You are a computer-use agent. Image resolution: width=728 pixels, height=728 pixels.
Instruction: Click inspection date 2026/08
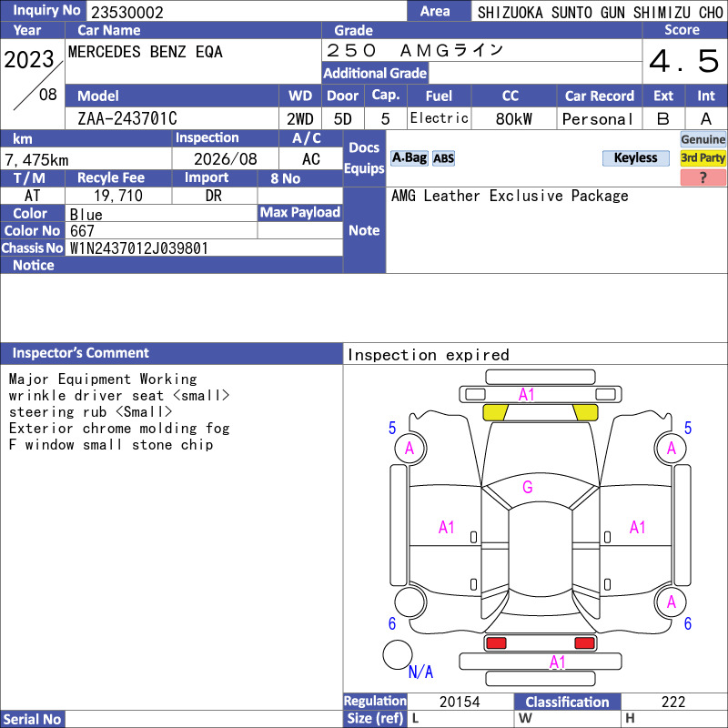click(x=225, y=159)
